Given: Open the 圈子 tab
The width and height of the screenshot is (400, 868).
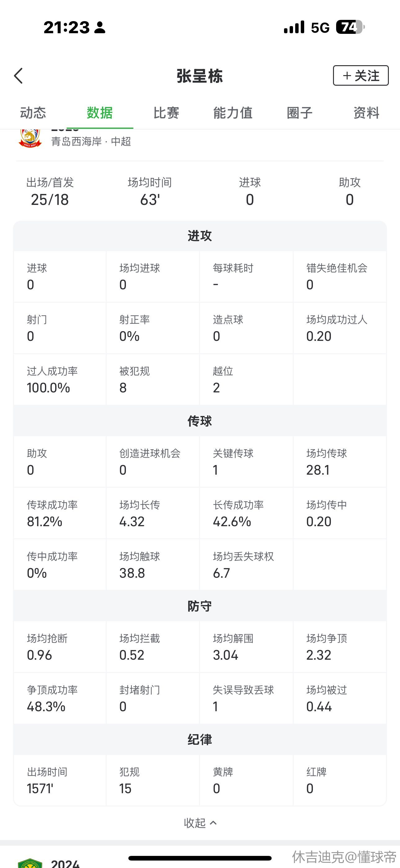Looking at the screenshot, I should (x=299, y=113).
